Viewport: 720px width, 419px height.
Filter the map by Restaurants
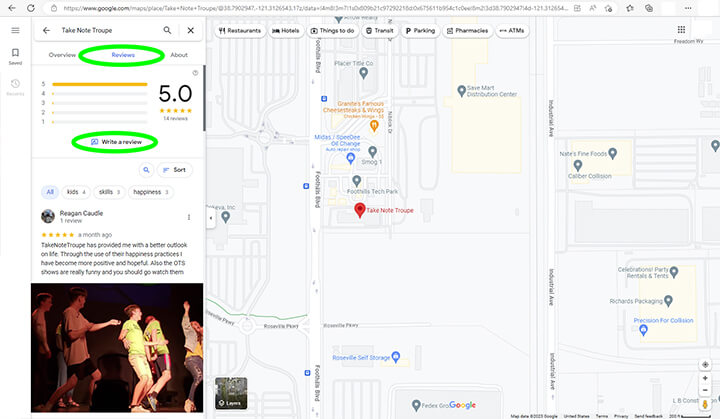(x=240, y=31)
